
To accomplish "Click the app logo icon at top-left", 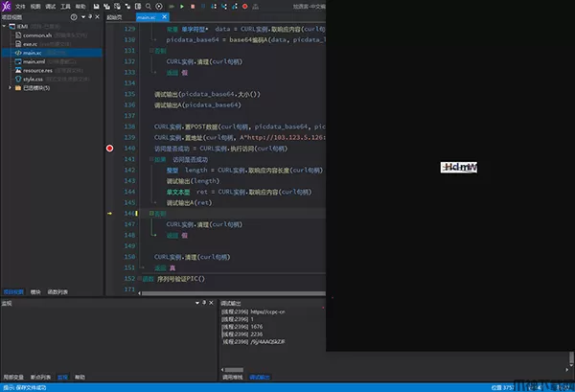I will coord(6,6).
